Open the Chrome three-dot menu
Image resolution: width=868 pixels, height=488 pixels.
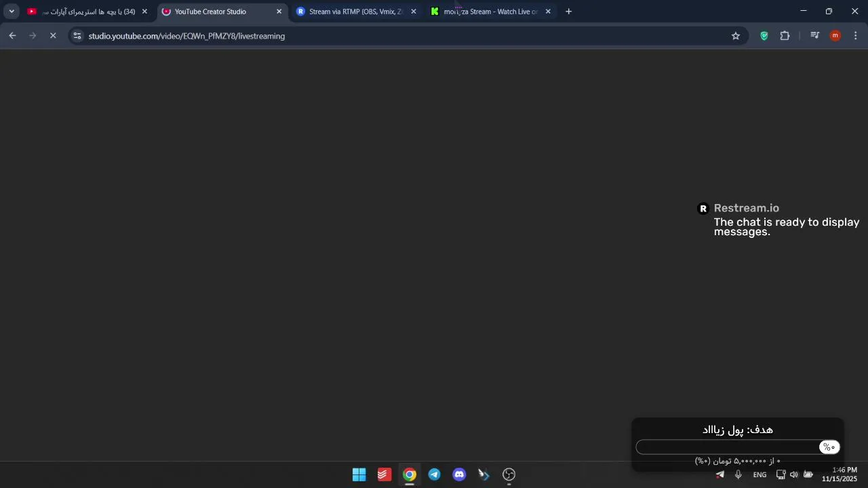point(856,36)
